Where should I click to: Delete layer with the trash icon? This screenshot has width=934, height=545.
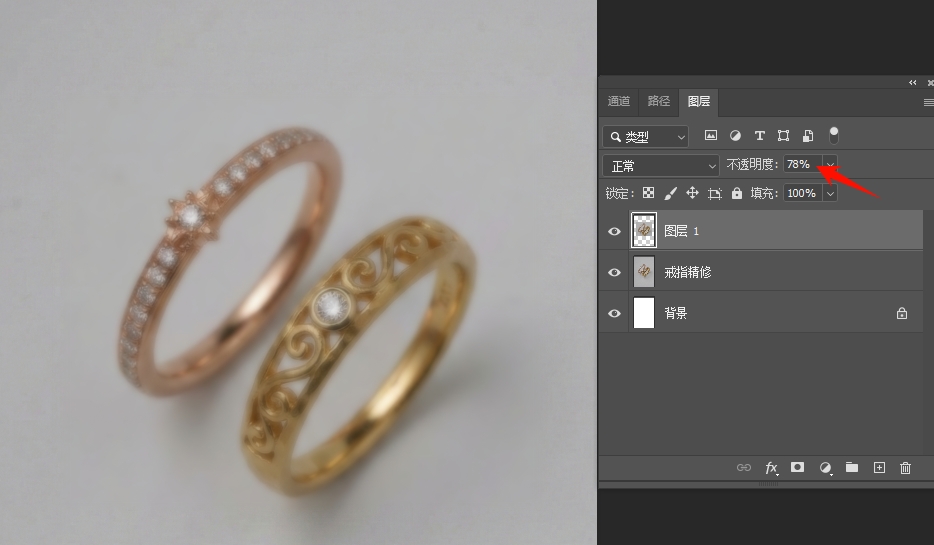click(x=905, y=467)
